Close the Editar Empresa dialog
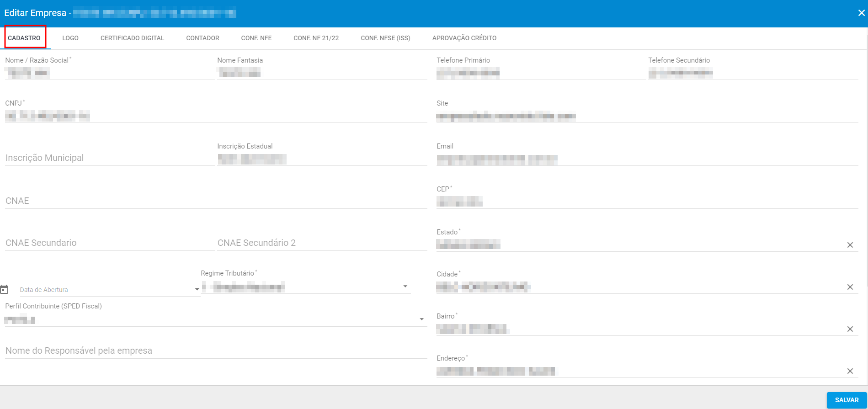 click(x=861, y=13)
